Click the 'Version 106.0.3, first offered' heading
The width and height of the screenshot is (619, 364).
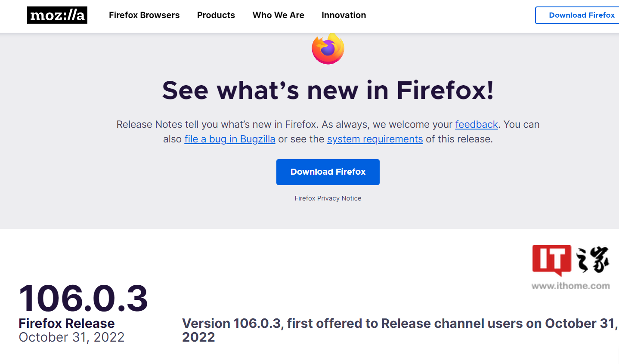pos(400,330)
